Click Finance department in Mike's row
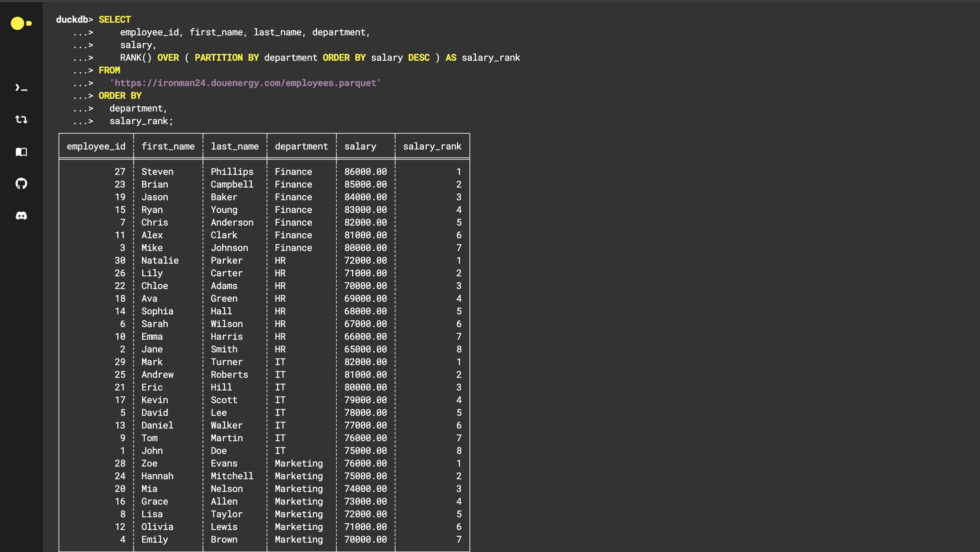This screenshot has height=552, width=980. (x=293, y=248)
